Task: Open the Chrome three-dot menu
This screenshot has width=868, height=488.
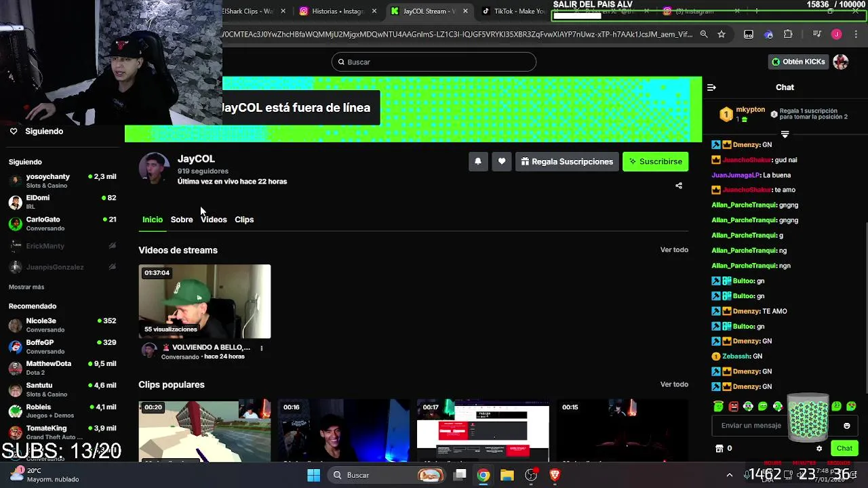Action: (855, 34)
